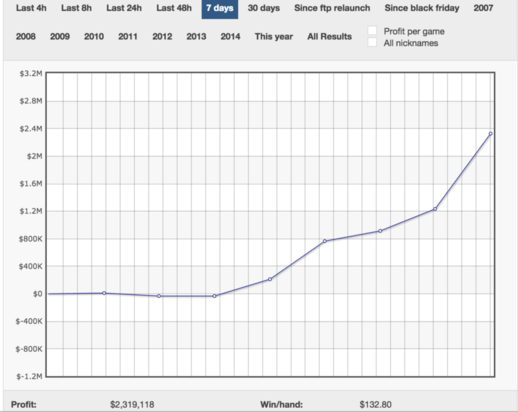Open All Results view
The width and height of the screenshot is (518, 412).
[329, 36]
